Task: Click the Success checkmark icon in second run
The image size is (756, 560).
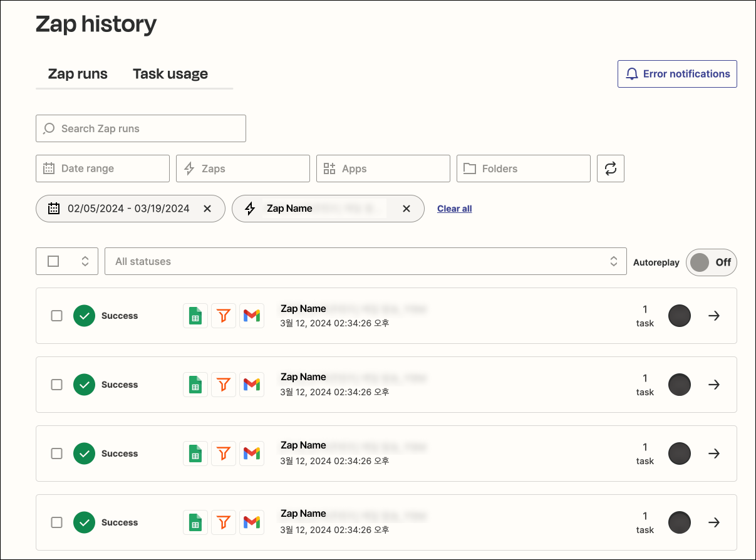Action: pos(84,385)
